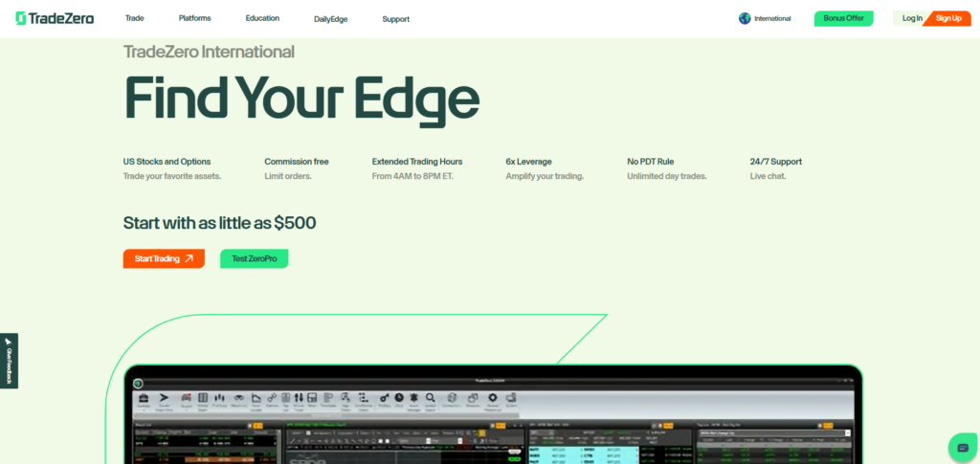
Task: Click the green circular logo in ZeroPro window
Action: [138, 384]
